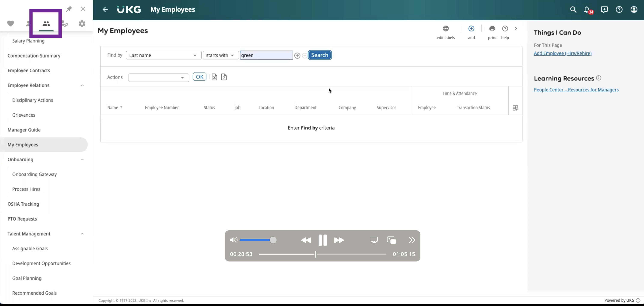Pause the video playback
This screenshot has height=306, width=644.
coord(322,240)
